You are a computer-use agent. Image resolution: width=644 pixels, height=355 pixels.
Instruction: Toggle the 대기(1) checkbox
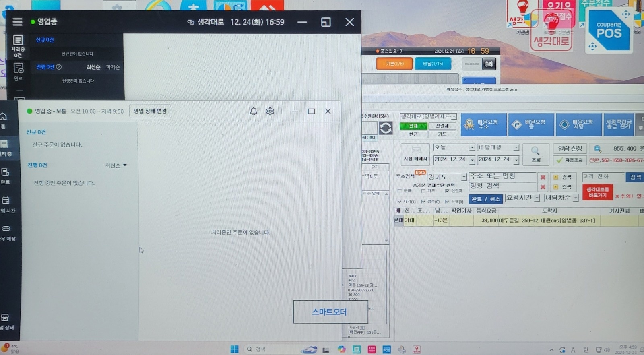click(400, 201)
